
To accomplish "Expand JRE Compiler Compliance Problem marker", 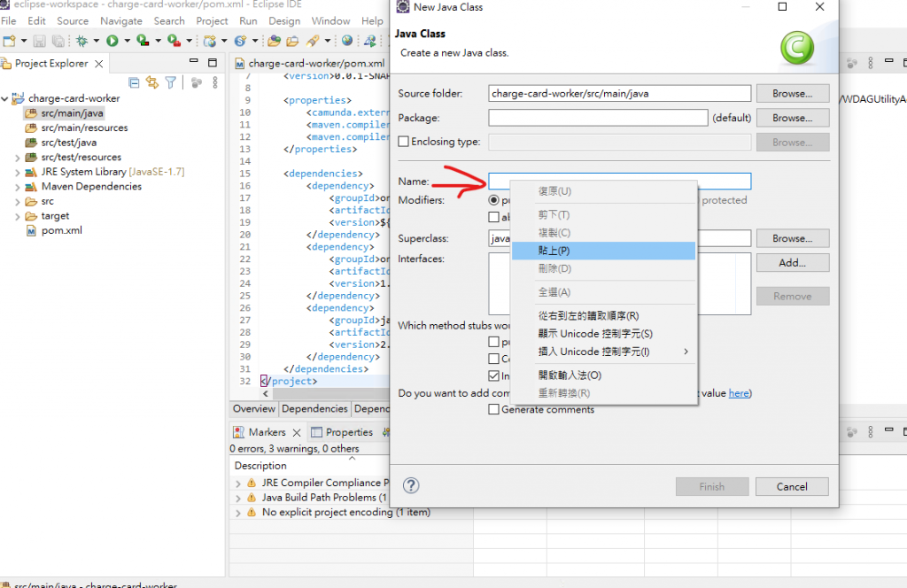I will (238, 483).
